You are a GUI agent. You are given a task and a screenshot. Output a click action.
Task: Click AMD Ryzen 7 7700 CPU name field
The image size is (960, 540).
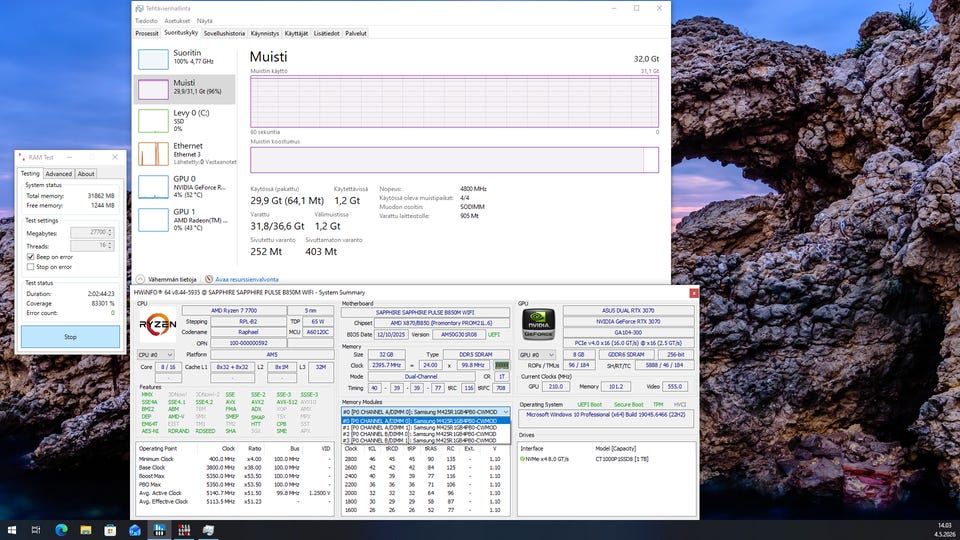pos(234,311)
